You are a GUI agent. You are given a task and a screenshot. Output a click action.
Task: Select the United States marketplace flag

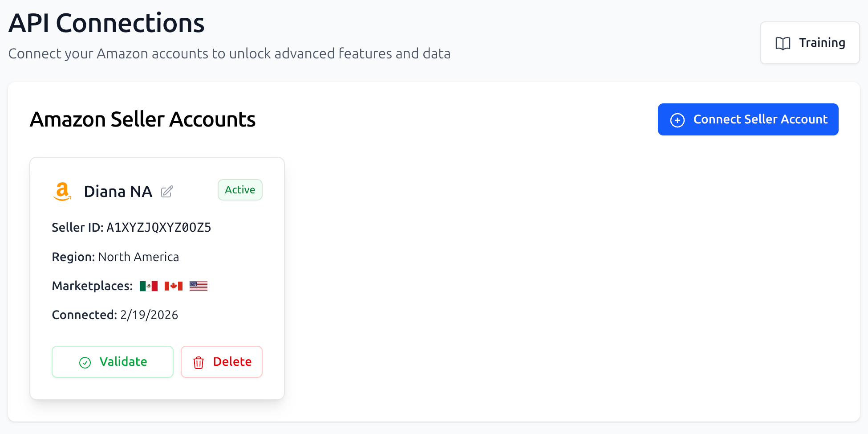click(199, 286)
